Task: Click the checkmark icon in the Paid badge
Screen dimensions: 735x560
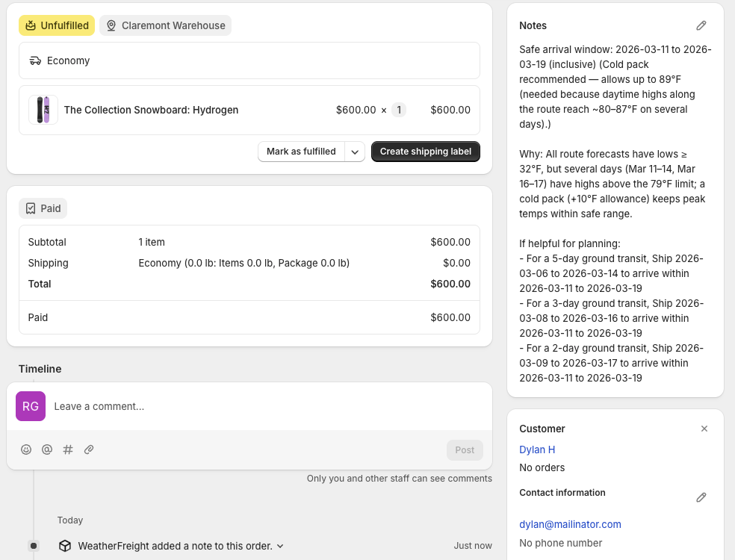Action: click(30, 208)
